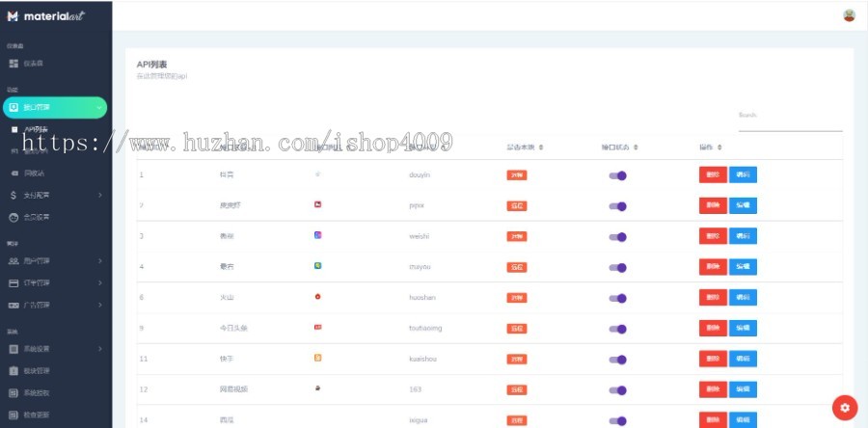Toggle interface status switch for kuaishou
Screen dimensions: 868x428
[618, 360]
